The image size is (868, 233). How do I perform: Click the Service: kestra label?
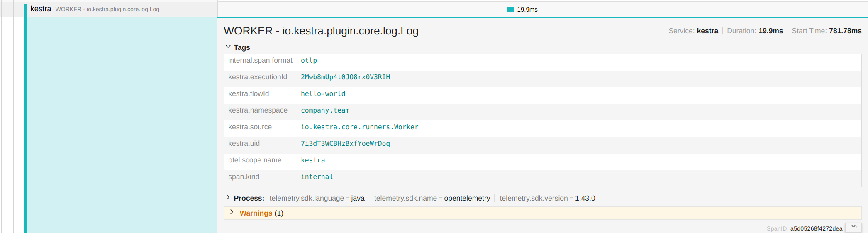(x=693, y=31)
